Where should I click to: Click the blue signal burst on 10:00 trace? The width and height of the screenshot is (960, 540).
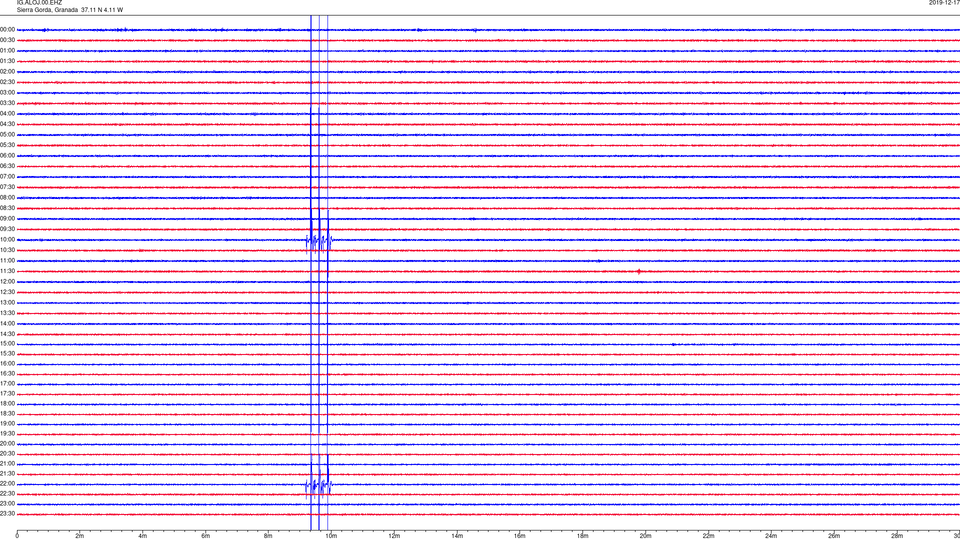(x=318, y=242)
